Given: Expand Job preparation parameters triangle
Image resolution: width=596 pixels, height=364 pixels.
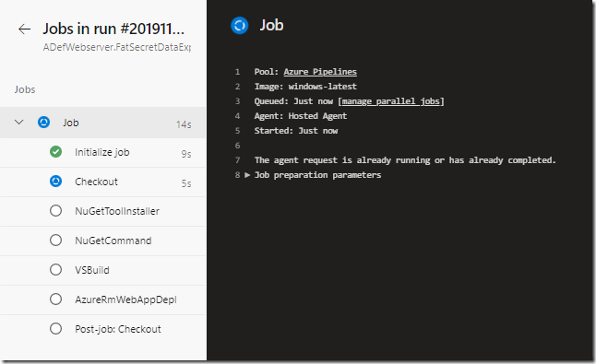Looking at the screenshot, I should 247,175.
